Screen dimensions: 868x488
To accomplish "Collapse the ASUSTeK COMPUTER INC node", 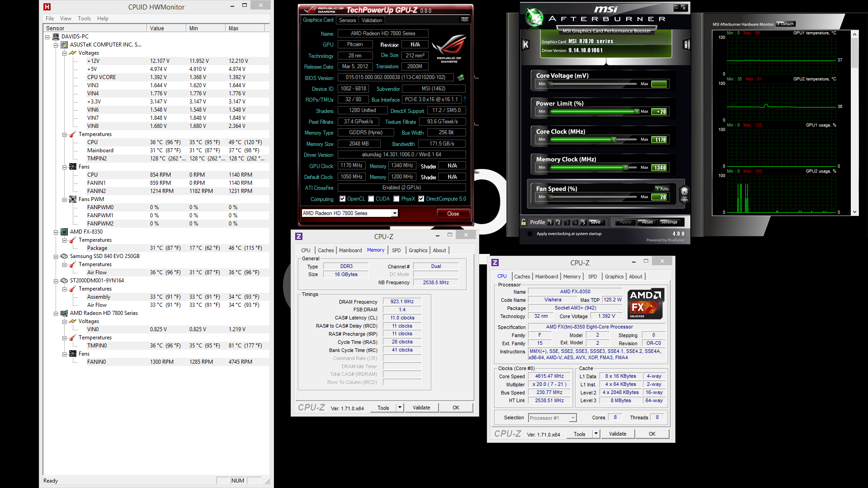I will (56, 45).
